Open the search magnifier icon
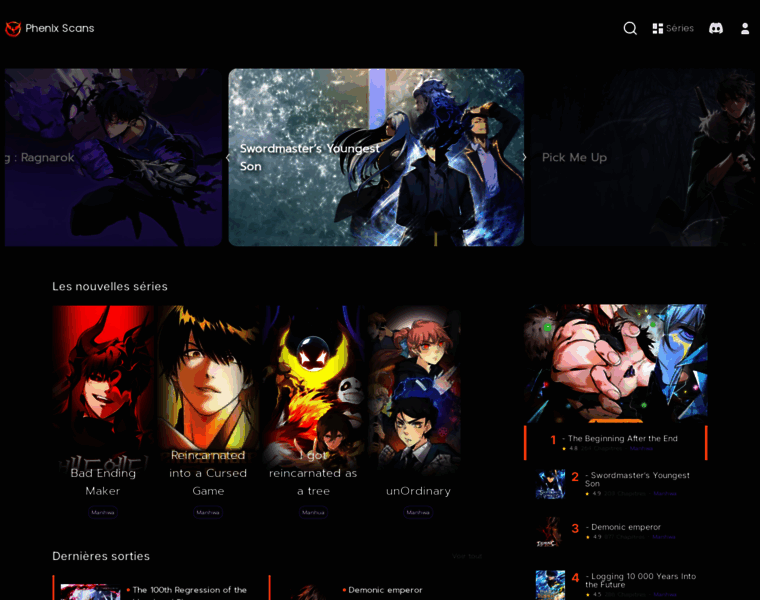The image size is (760, 600). click(630, 28)
